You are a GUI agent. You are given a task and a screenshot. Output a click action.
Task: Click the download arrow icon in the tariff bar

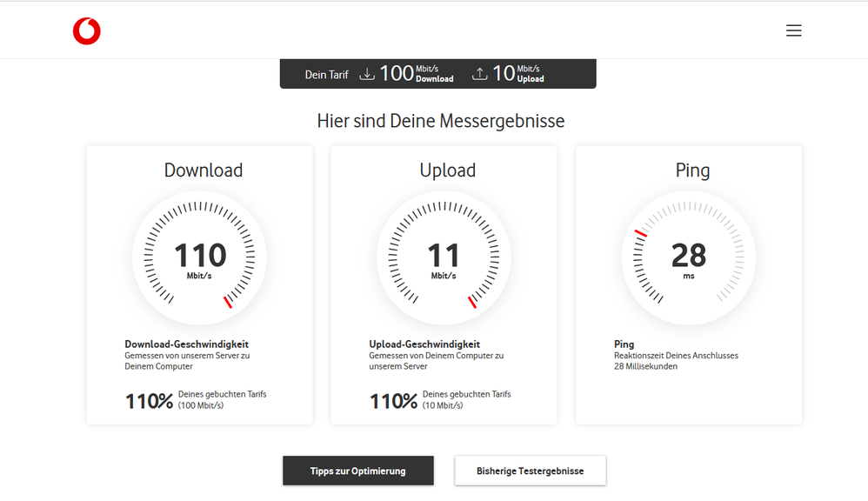pos(368,73)
